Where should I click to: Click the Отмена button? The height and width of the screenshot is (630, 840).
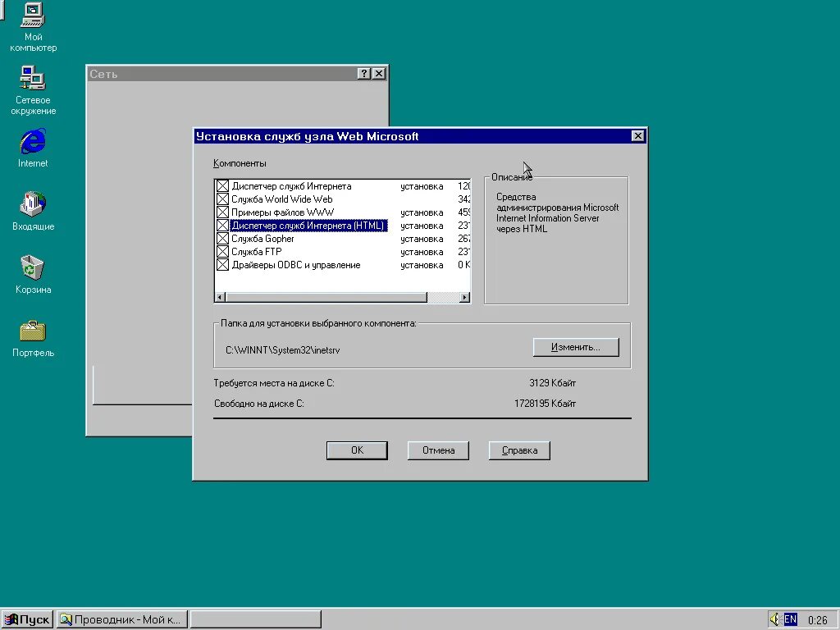pyautogui.click(x=438, y=450)
